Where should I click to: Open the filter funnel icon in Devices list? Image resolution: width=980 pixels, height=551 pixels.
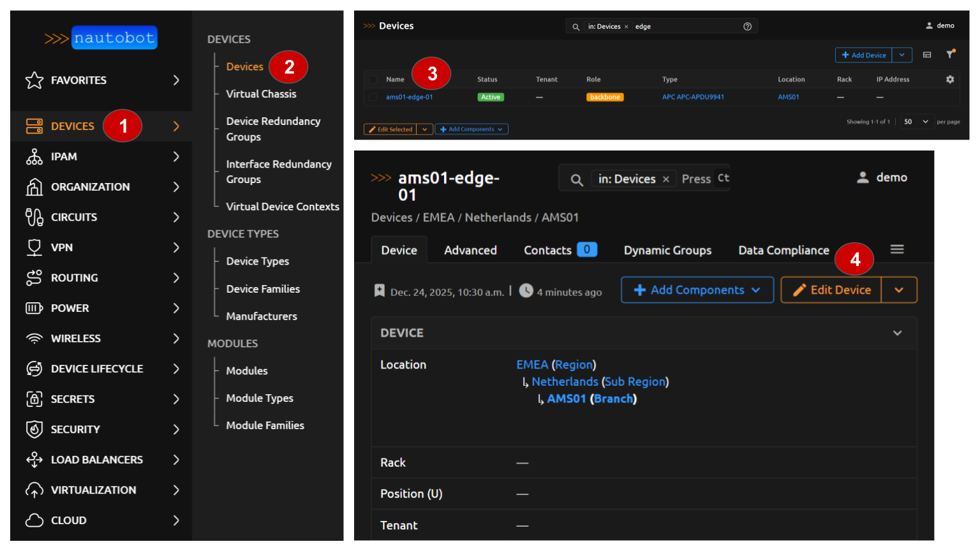[950, 55]
